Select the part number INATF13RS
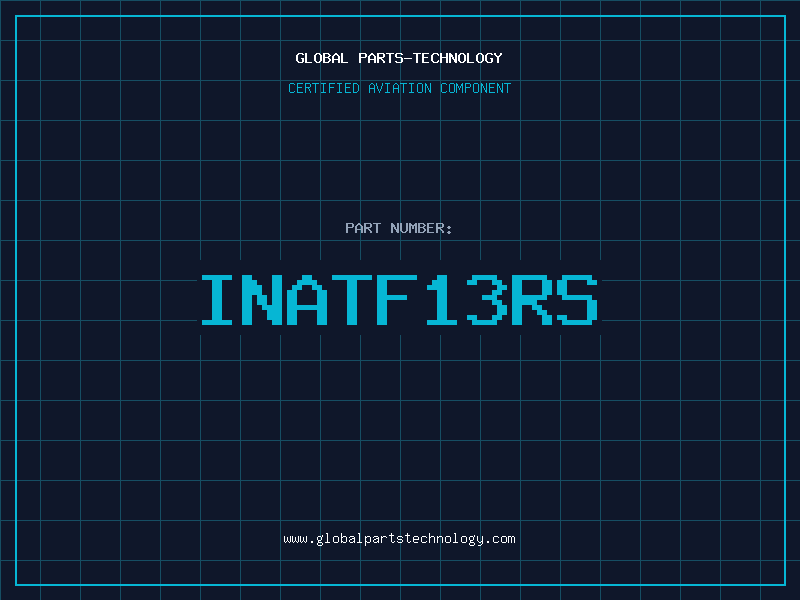 point(399,299)
